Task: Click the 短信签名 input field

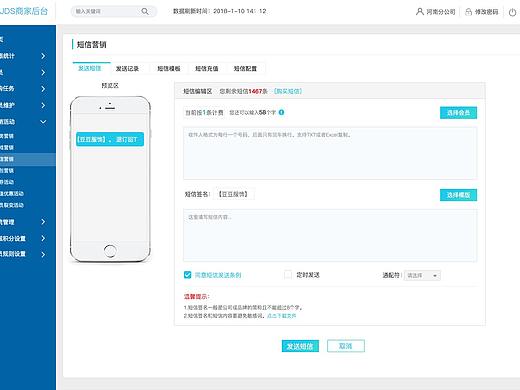Action: tap(233, 194)
